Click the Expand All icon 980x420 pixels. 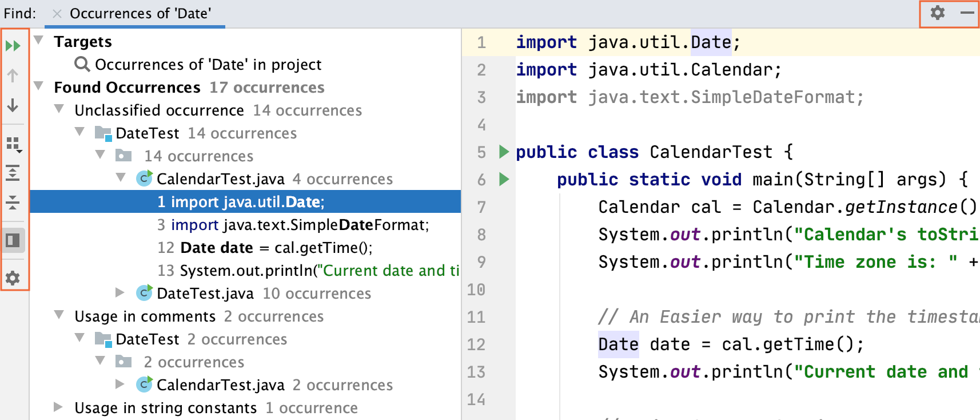coord(13,173)
